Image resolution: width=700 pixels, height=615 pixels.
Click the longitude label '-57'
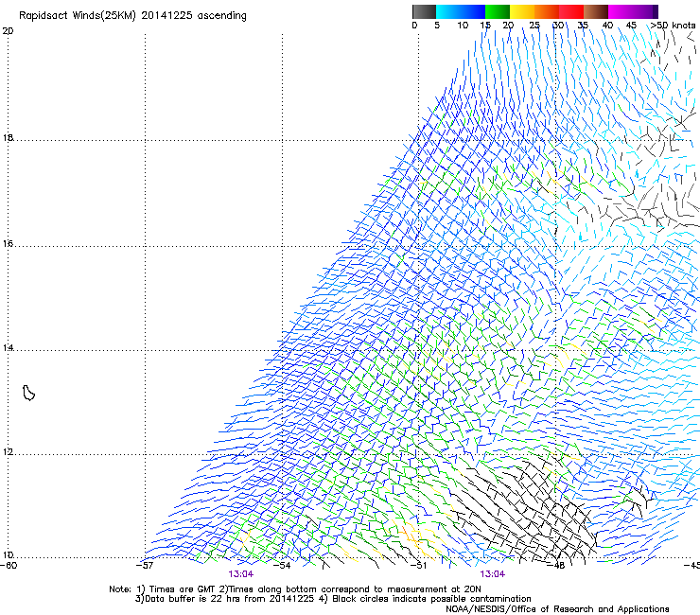[x=146, y=566]
